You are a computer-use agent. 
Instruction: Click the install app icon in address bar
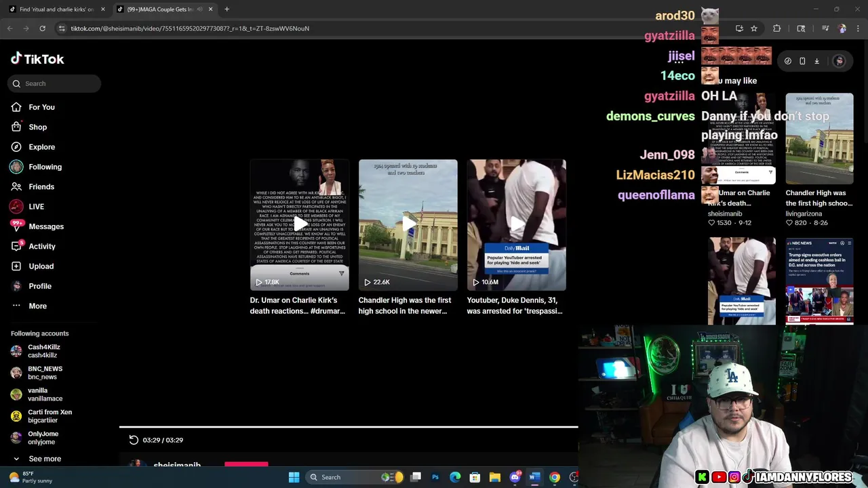click(739, 28)
